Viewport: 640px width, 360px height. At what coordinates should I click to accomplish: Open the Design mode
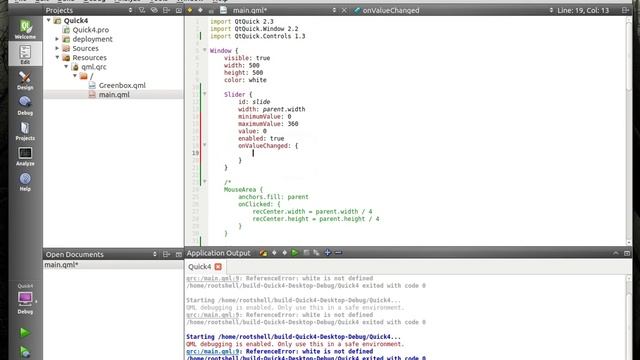point(25,80)
